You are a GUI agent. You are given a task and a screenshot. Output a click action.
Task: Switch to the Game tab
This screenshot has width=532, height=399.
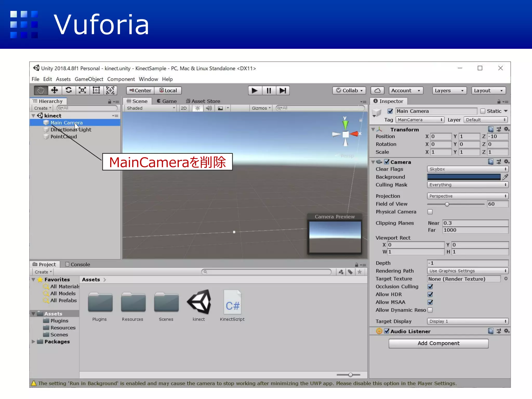coord(167,101)
